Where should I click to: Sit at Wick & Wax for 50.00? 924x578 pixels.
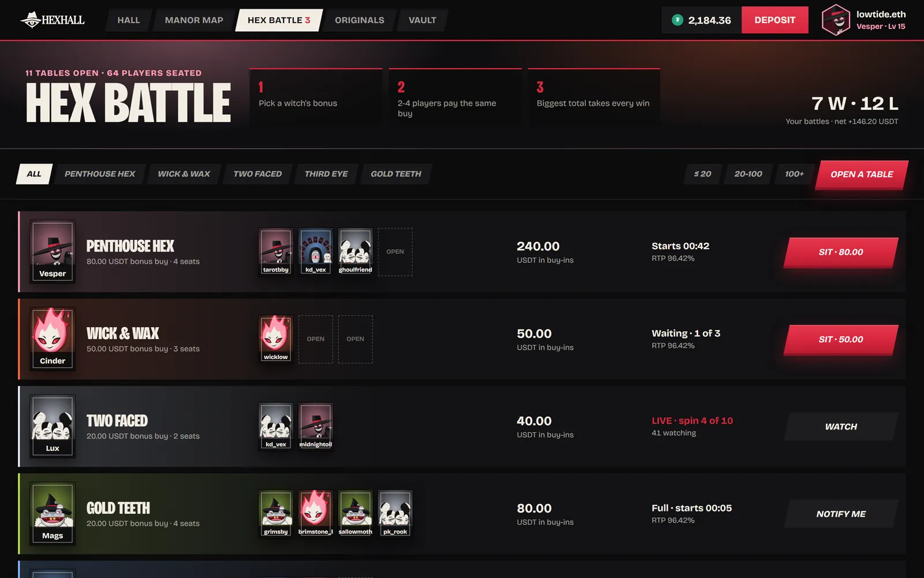click(841, 340)
